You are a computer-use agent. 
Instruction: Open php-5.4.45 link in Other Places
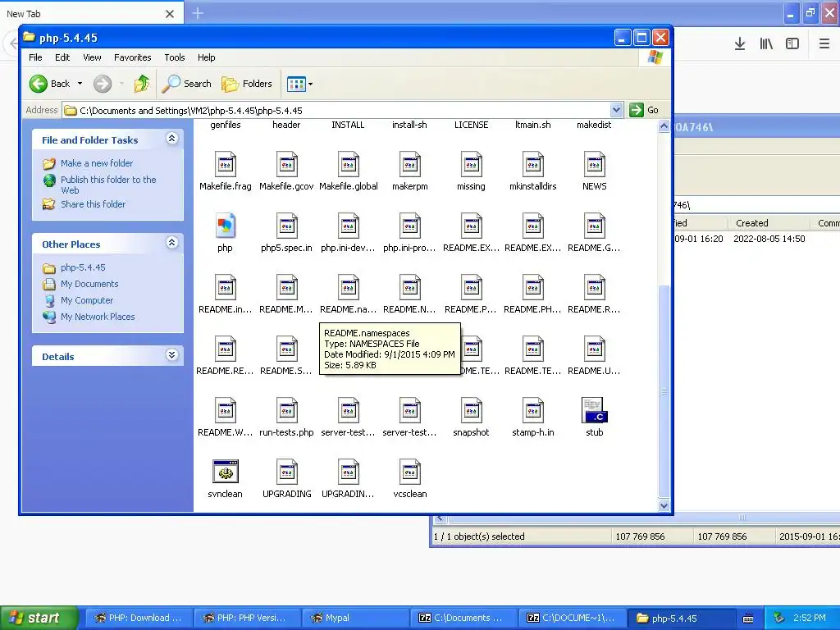coord(83,267)
